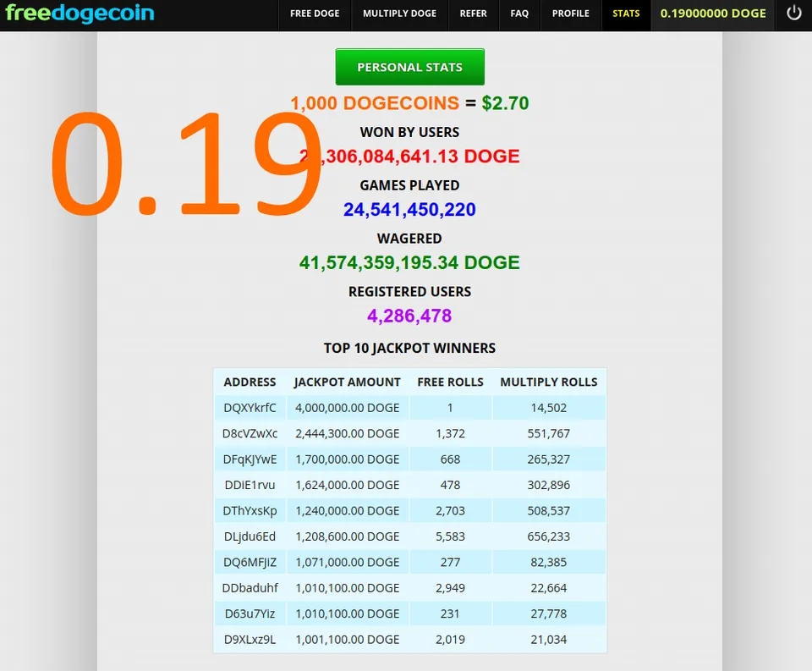
Task: Click registered users count 4,286,478
Action: tap(409, 316)
